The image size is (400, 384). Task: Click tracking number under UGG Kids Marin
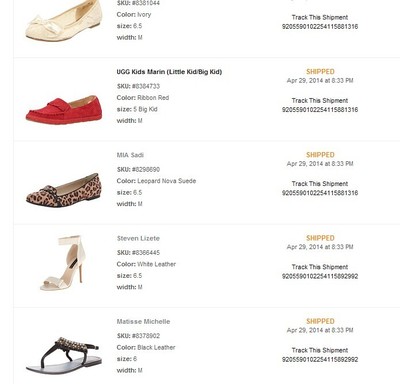point(320,110)
